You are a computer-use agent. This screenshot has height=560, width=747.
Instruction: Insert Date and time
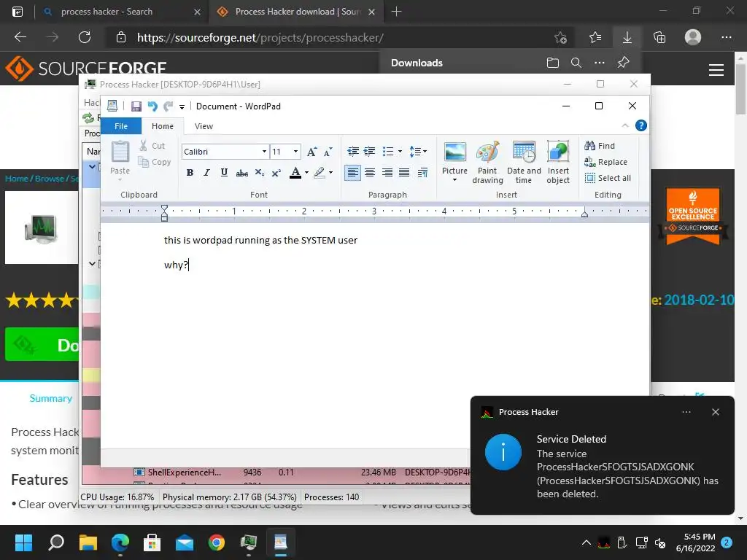[524, 163]
